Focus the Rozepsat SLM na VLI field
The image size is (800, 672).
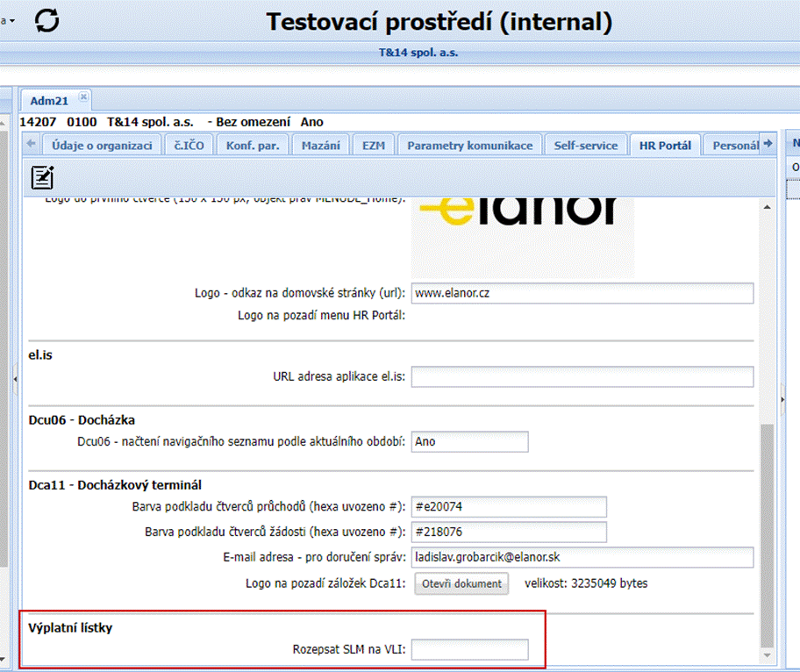pos(469,650)
